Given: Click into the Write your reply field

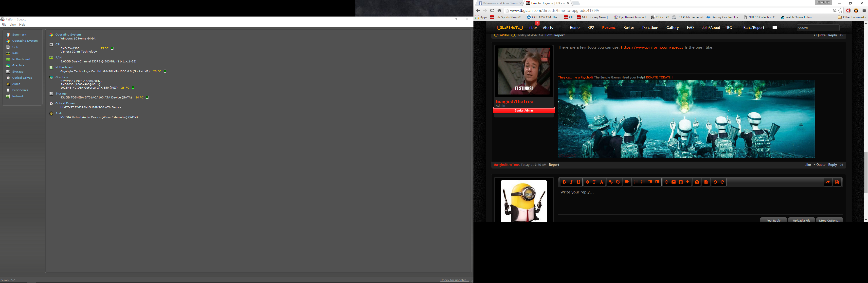Looking at the screenshot, I should coord(700,201).
